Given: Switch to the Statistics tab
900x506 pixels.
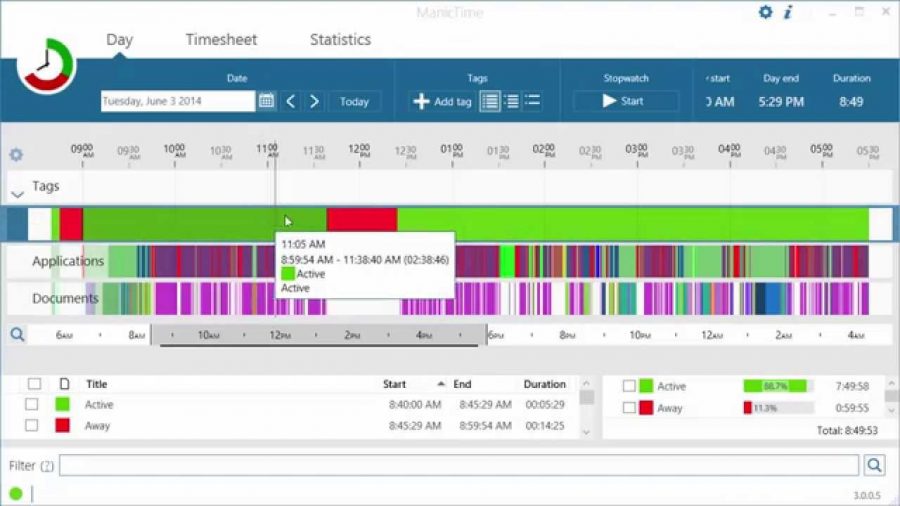Looking at the screenshot, I should click(x=340, y=40).
